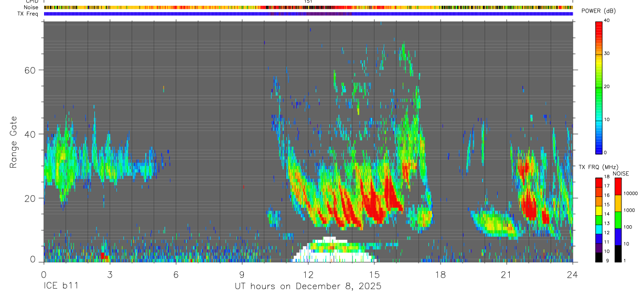644x297 pixels.
Task: Click the 21 UT hour axis label
Action: tap(507, 274)
